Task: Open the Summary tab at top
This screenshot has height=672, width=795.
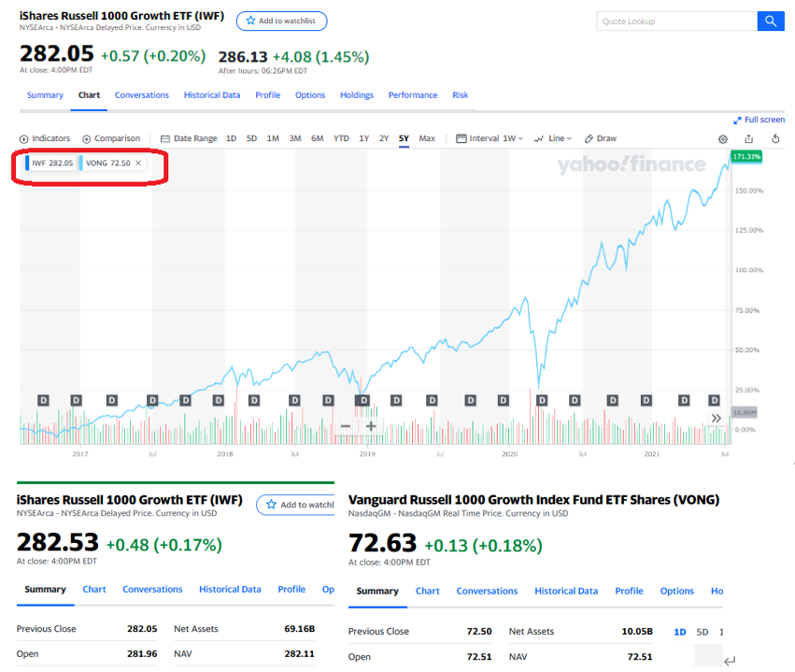Action: pyautogui.click(x=45, y=94)
